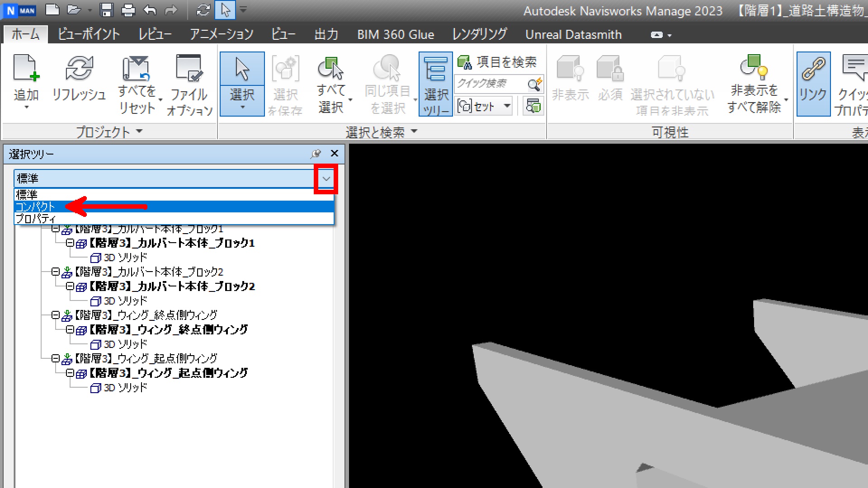Collapse 【階層3】_ウィング_終点側ウィング parent node
Screen dimensions: 868x488
click(x=55, y=315)
